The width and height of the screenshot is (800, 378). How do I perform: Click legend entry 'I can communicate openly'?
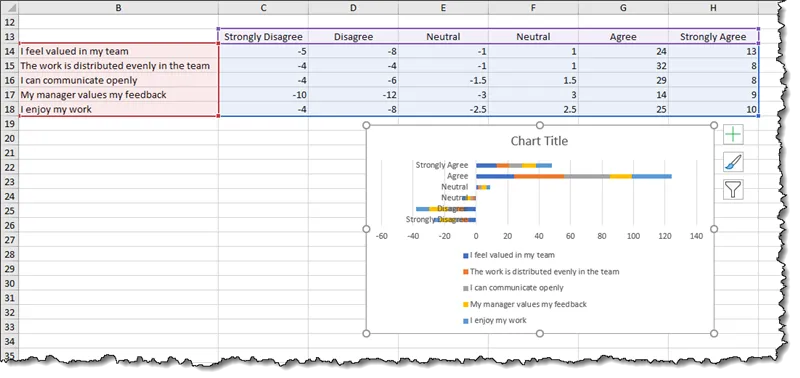pyautogui.click(x=513, y=288)
